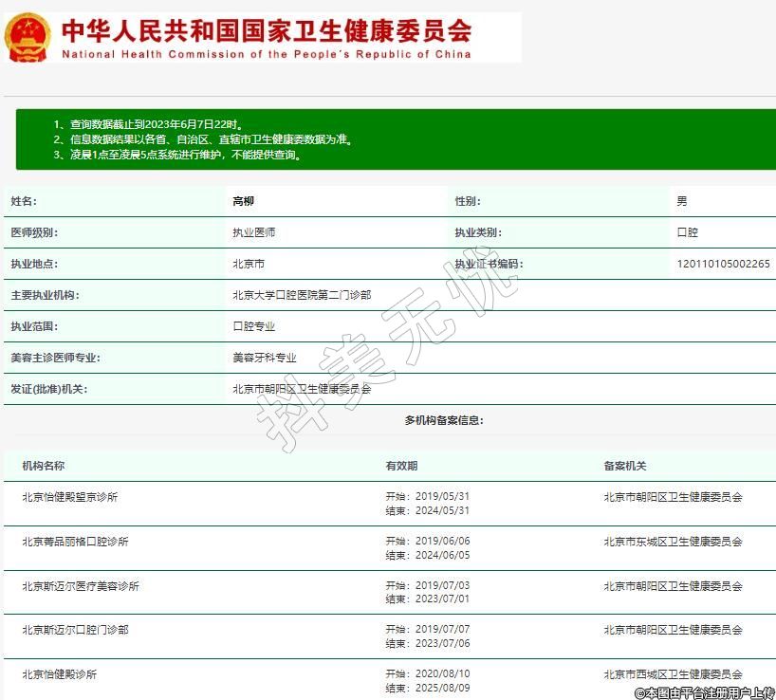Click the English National Health Commission subtitle

(267, 54)
